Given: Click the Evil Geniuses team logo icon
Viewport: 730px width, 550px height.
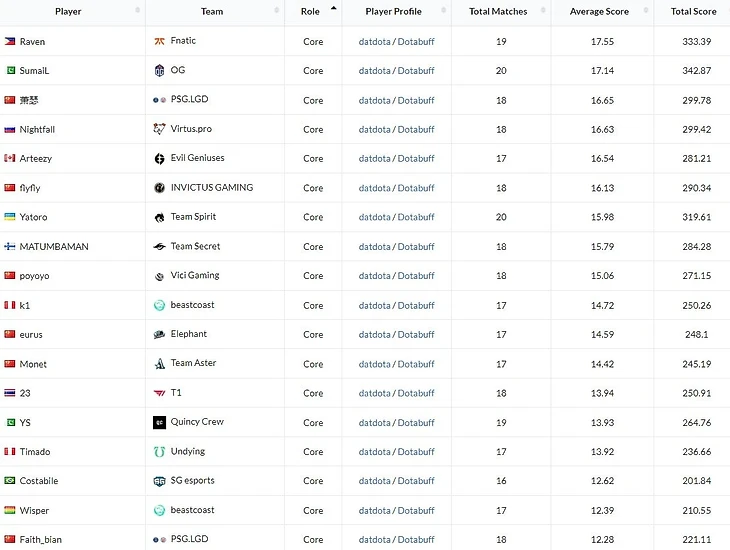Looking at the screenshot, I should point(160,159).
